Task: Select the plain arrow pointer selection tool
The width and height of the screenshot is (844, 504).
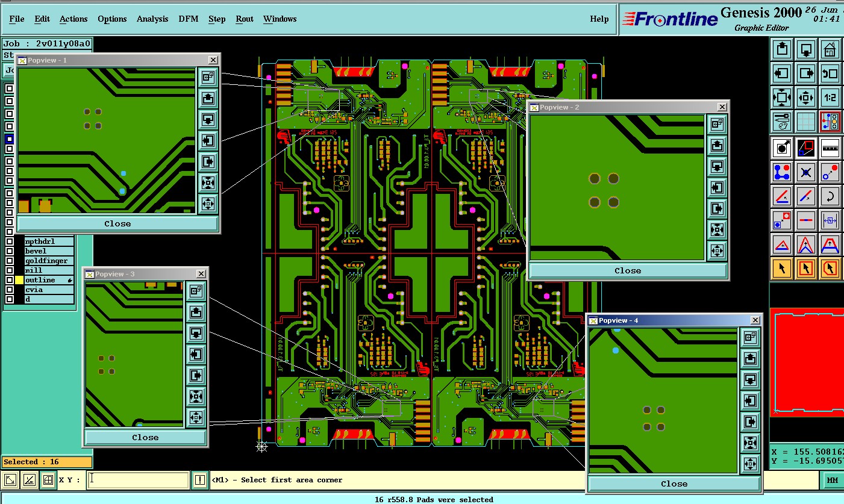Action: [x=782, y=268]
